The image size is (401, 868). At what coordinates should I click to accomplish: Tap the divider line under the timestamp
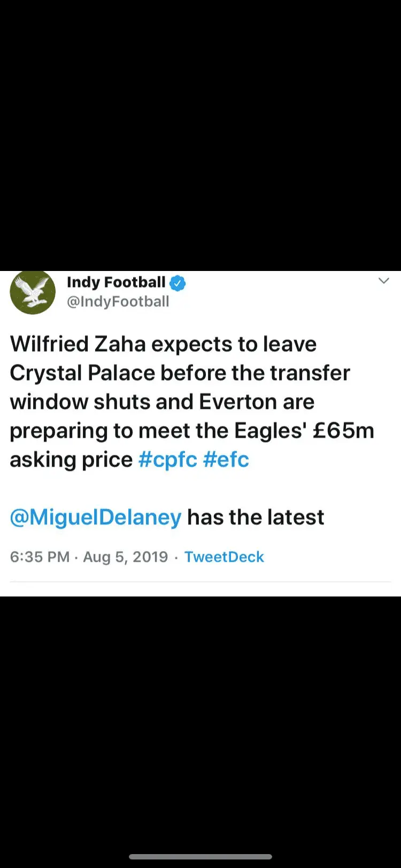(200, 582)
